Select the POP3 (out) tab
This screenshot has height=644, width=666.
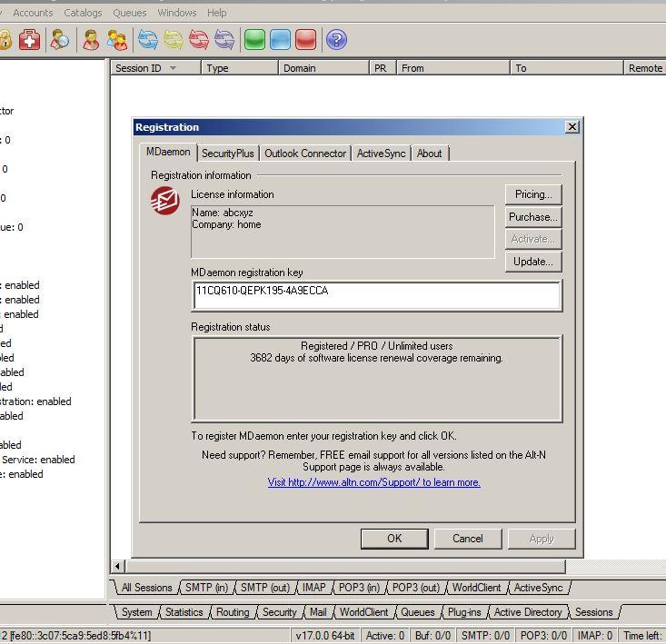tap(416, 588)
